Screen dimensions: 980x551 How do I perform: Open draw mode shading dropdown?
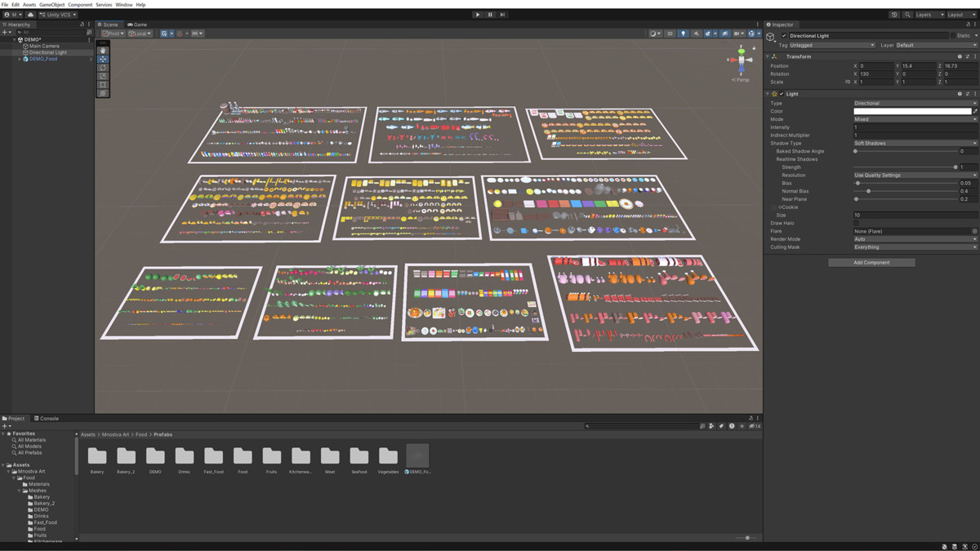[x=655, y=33]
